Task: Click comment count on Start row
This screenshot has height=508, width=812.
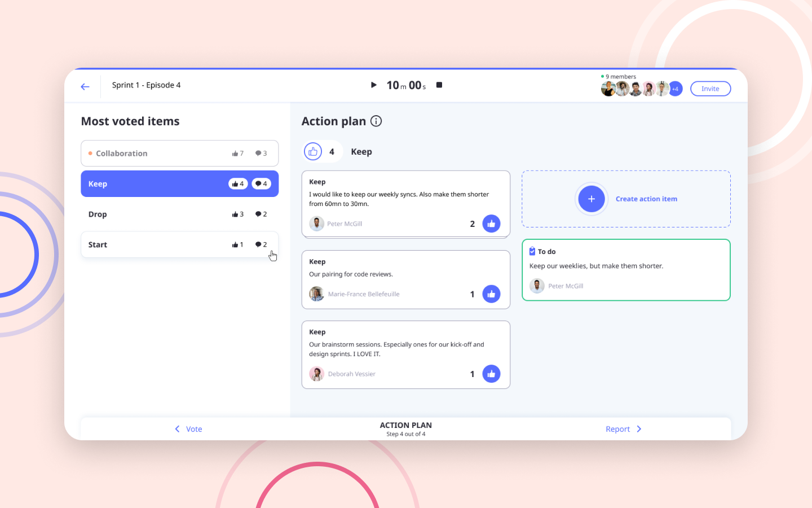Action: 261,244
